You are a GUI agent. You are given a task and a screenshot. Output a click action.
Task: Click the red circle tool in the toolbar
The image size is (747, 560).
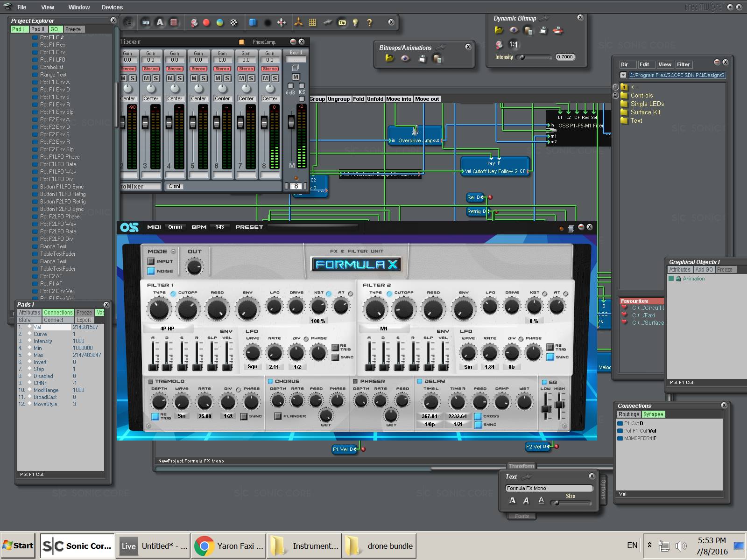(206, 22)
